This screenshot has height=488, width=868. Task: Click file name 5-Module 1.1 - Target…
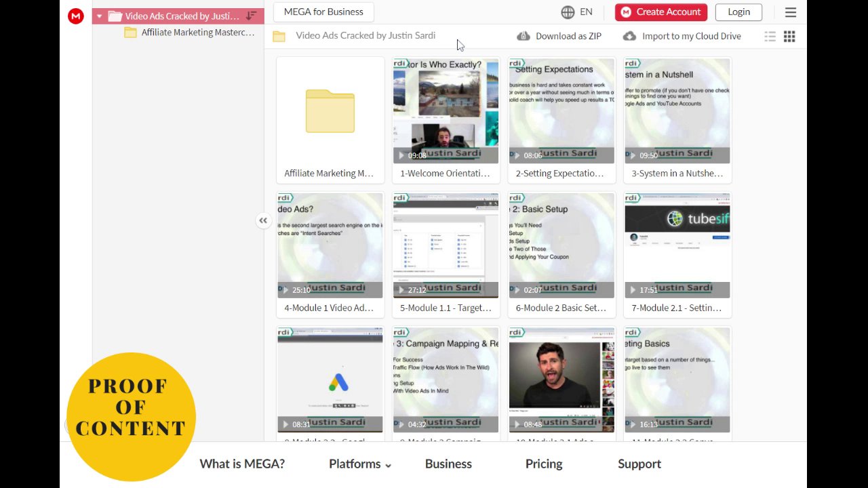click(x=446, y=308)
